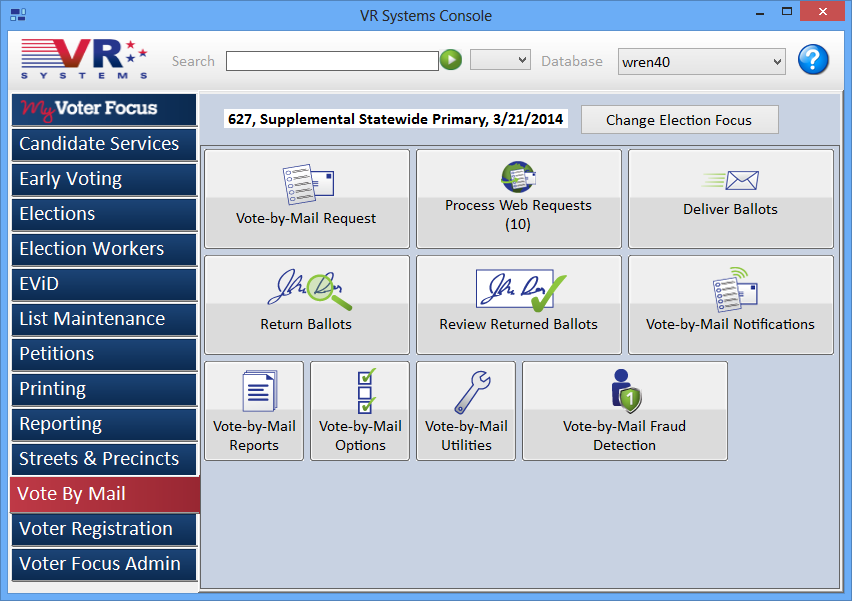This screenshot has width=852, height=601.
Task: Select List Maintenance in sidebar
Action: click(104, 319)
